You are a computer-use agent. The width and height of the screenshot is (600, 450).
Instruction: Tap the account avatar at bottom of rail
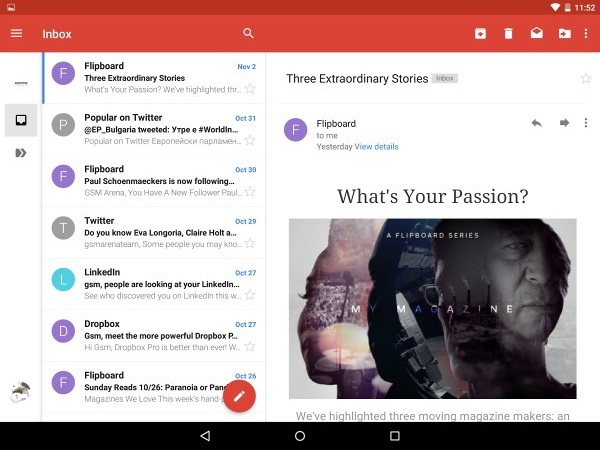pyautogui.click(x=21, y=391)
